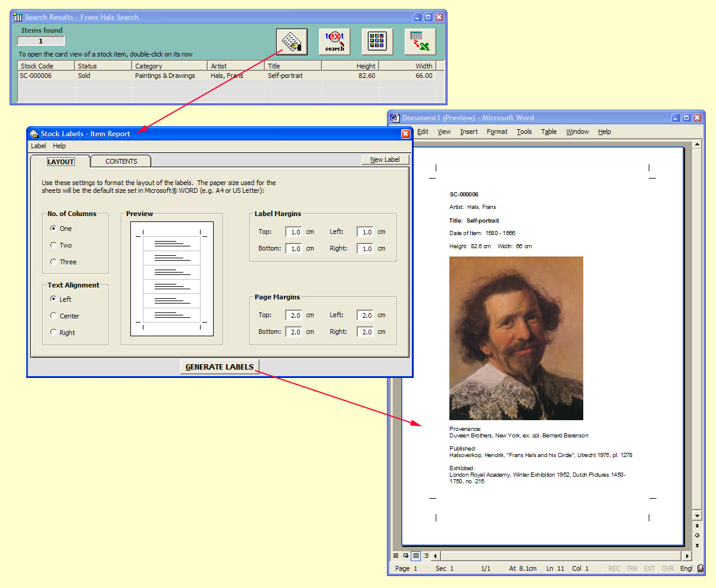716x588 pixels.
Task: Click the export to Excel icon
Action: pos(420,42)
